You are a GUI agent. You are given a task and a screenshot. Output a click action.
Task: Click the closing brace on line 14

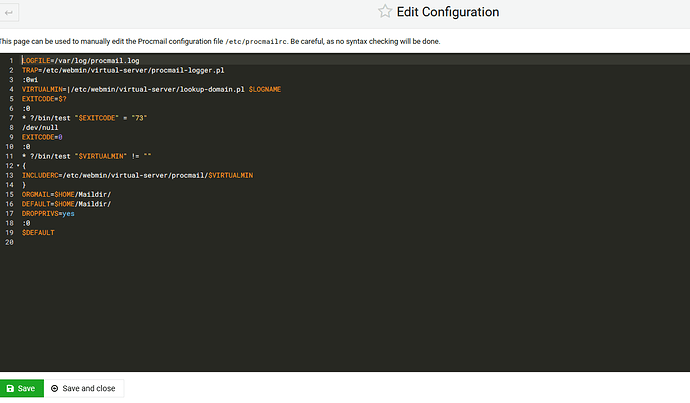pos(24,185)
